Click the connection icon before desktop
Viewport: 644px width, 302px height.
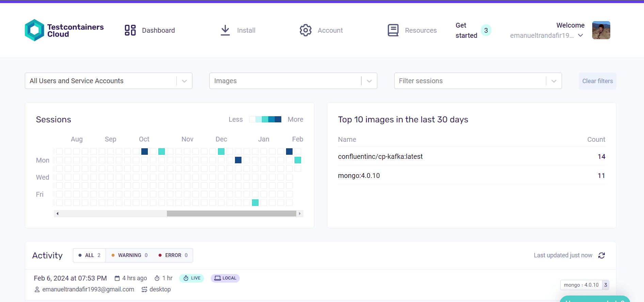tap(144, 289)
